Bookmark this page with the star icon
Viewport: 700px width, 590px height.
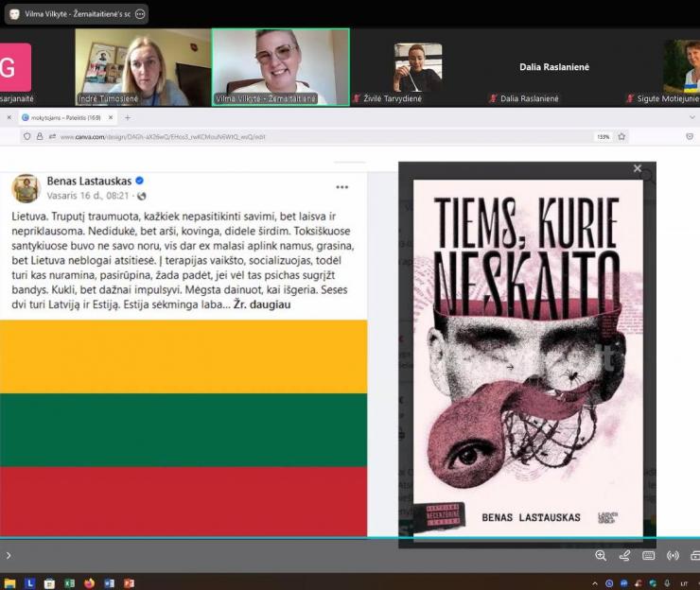click(x=621, y=136)
